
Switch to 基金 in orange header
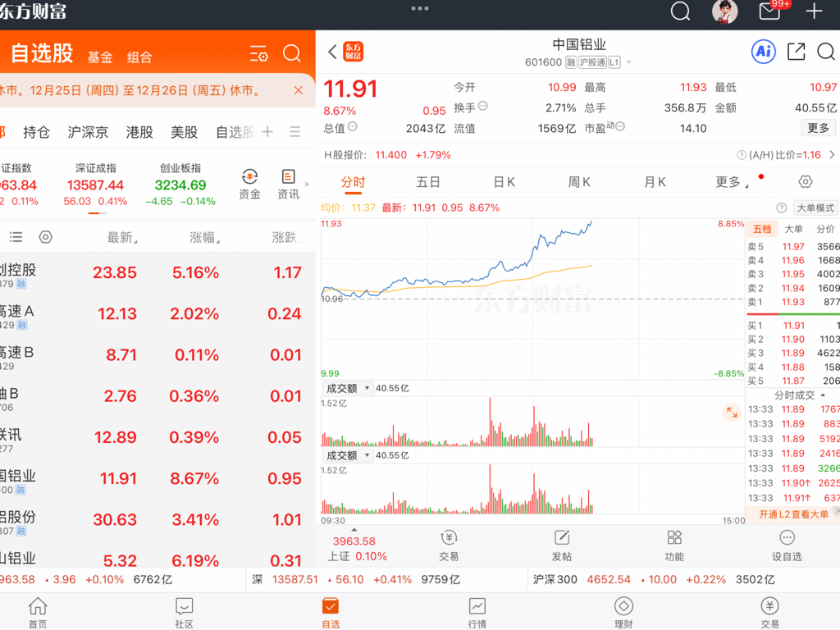pos(100,57)
